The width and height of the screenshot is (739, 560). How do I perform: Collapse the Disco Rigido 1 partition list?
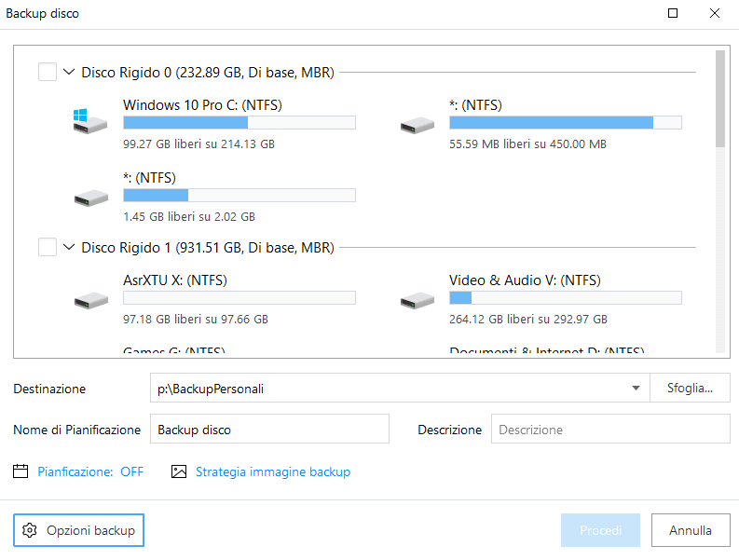69,248
